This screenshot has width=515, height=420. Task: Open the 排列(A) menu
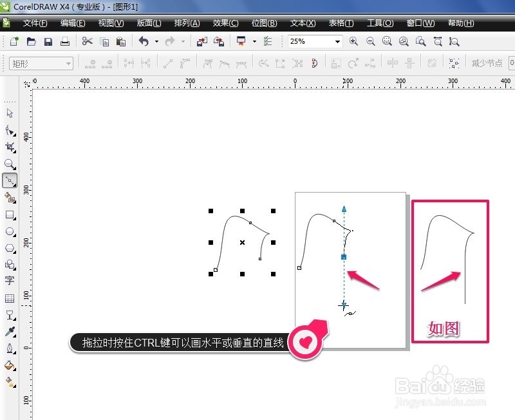tap(187, 23)
